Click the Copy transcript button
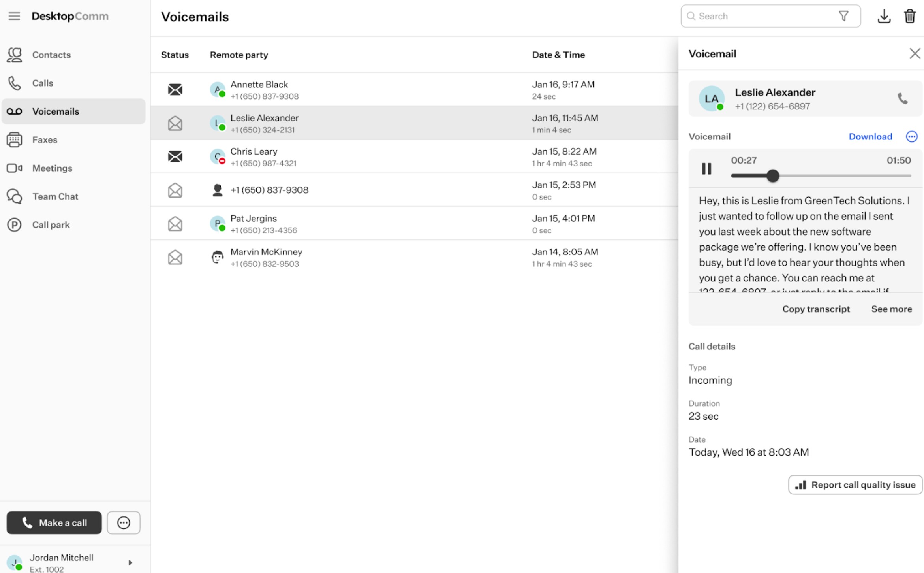This screenshot has width=924, height=573. coord(816,309)
